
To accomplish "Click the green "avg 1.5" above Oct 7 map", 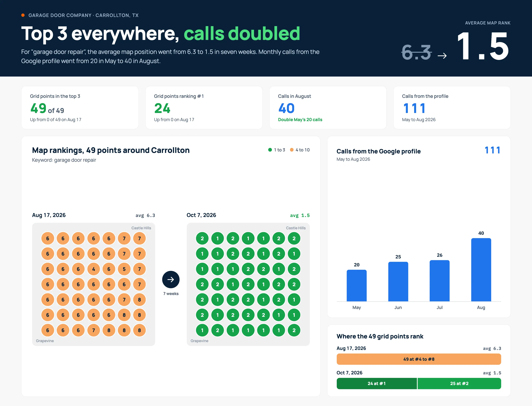I will [x=300, y=215].
